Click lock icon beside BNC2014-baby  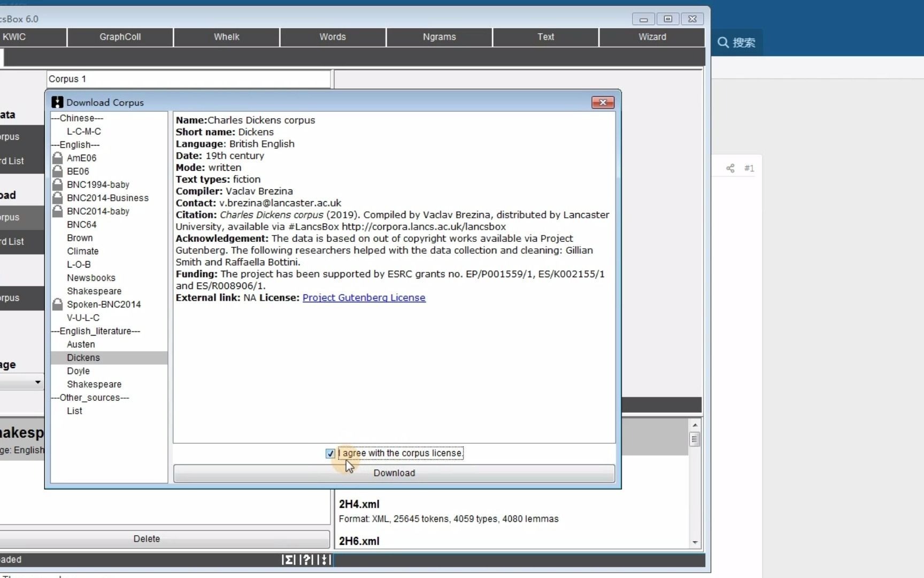58,211
